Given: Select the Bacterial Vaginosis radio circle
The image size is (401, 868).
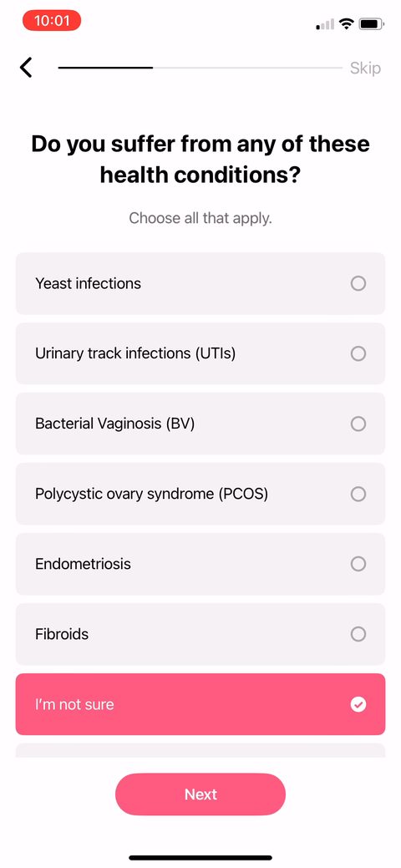Looking at the screenshot, I should tap(358, 424).
